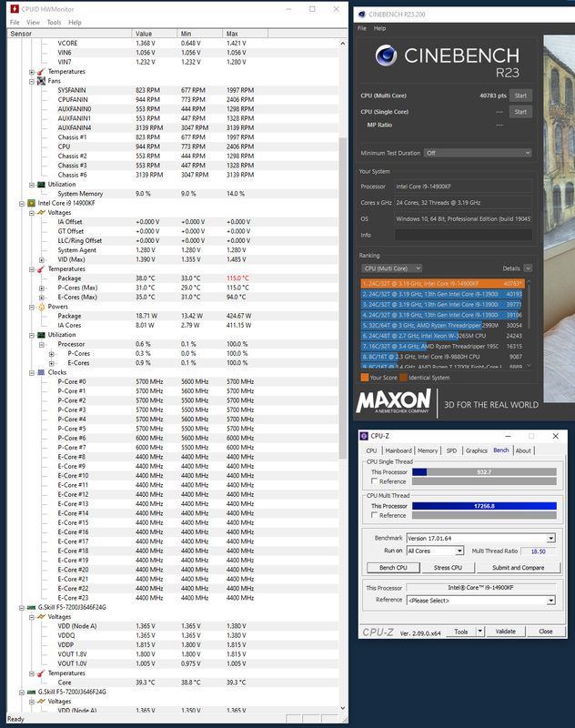Click the Bench CPU button
The width and height of the screenshot is (575, 728).
pyautogui.click(x=393, y=567)
